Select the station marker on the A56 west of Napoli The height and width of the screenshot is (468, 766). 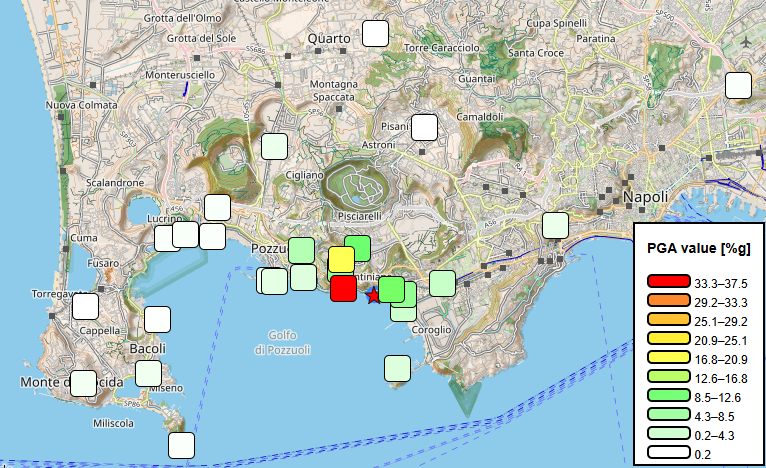click(555, 225)
